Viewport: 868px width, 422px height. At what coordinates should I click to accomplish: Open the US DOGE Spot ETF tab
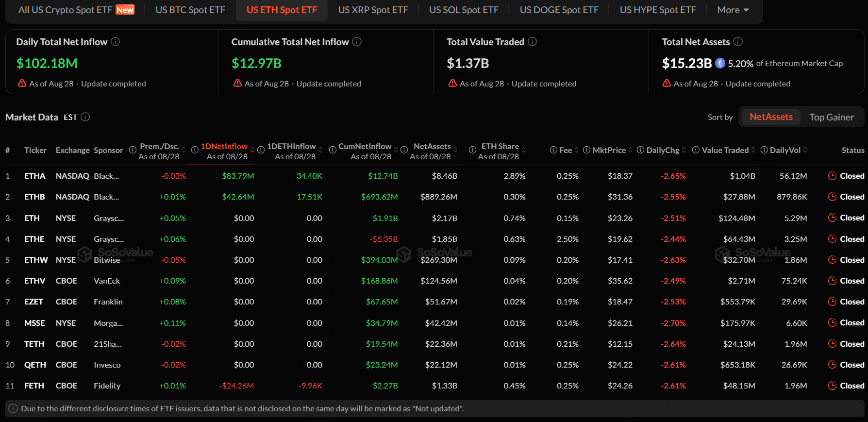[559, 10]
